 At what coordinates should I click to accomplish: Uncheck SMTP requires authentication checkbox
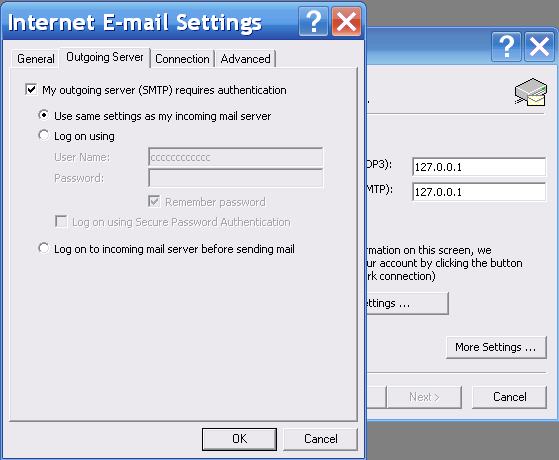point(31,89)
